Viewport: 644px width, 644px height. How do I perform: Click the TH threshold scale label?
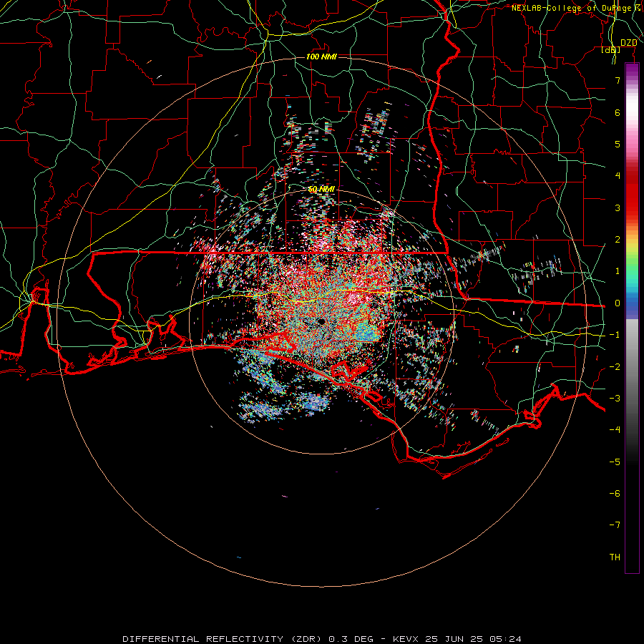[x=615, y=557]
